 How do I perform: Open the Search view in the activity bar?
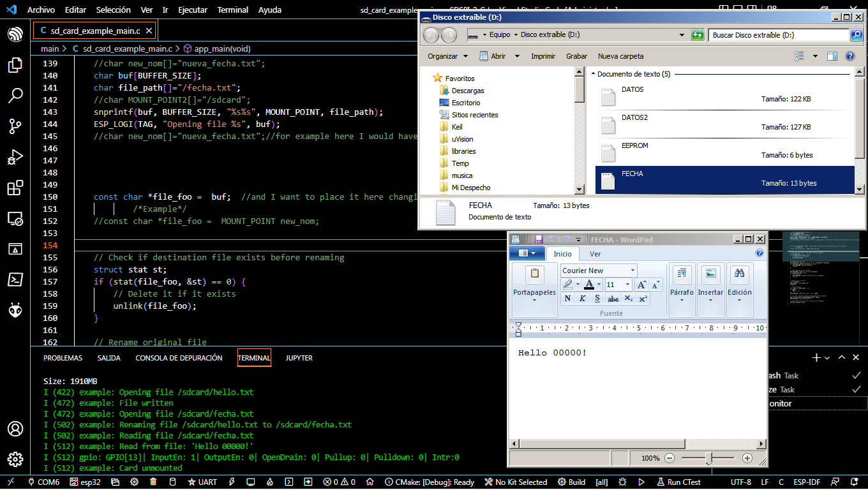[x=15, y=96]
